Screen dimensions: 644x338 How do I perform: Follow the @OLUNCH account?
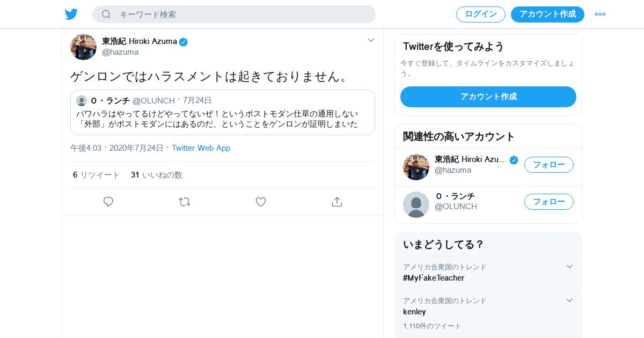(x=548, y=202)
